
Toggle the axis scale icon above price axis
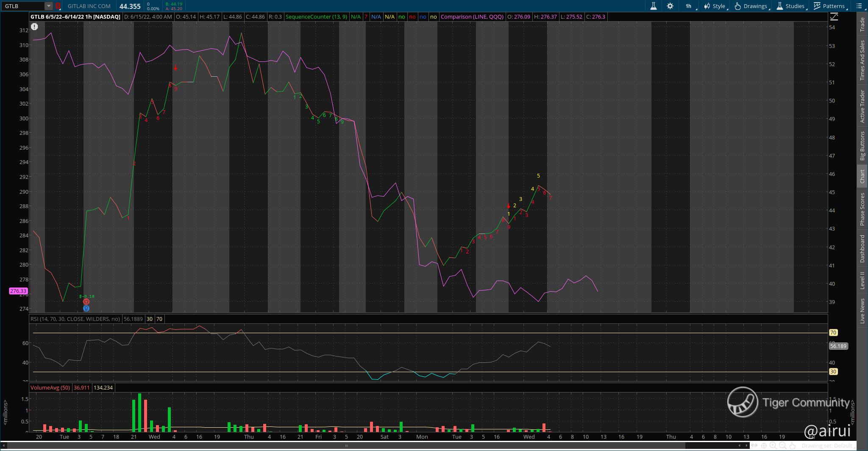834,17
